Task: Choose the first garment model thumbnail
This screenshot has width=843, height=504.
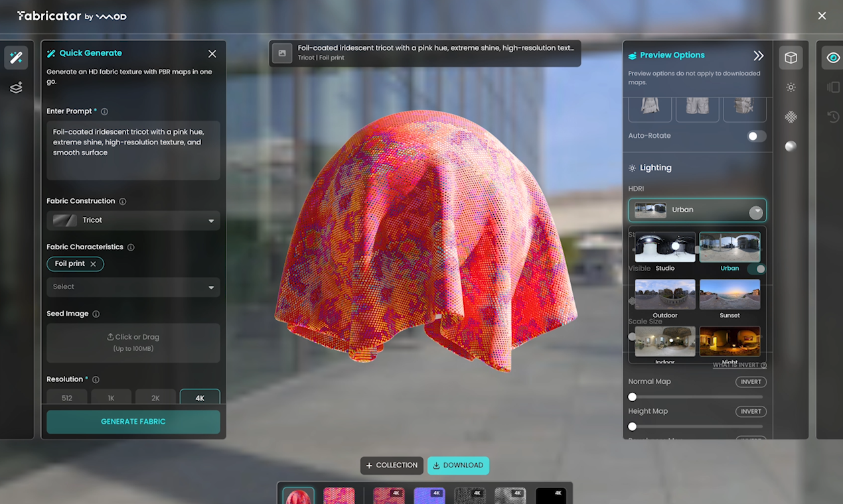Action: tap(650, 109)
